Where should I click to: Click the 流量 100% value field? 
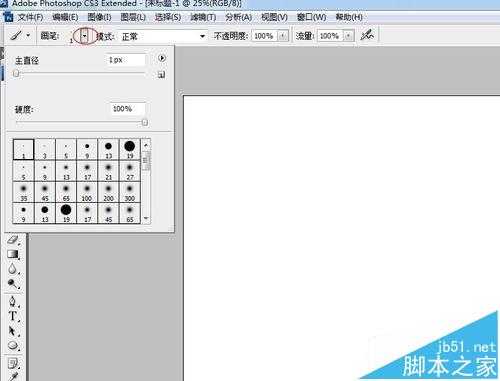coord(331,36)
